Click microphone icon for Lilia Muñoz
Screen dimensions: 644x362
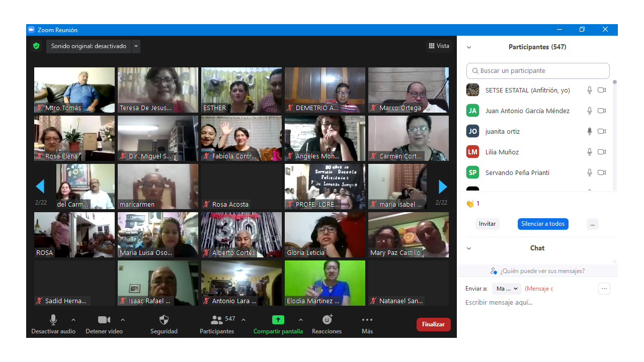tap(590, 152)
